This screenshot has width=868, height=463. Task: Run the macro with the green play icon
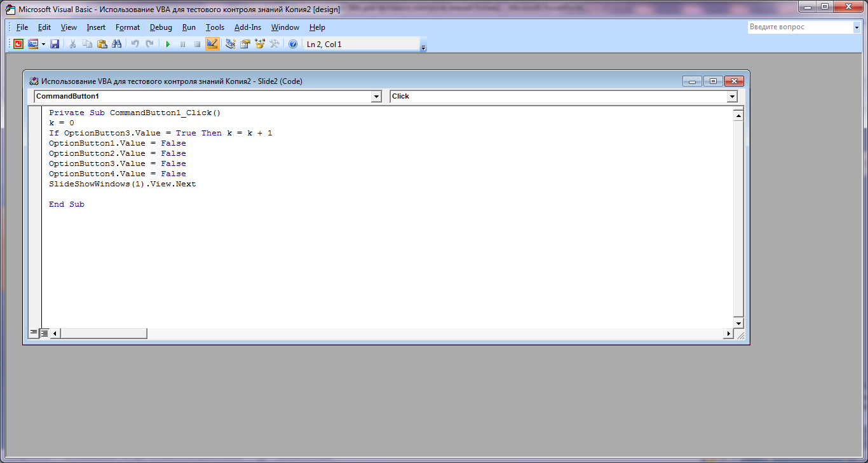(x=168, y=44)
